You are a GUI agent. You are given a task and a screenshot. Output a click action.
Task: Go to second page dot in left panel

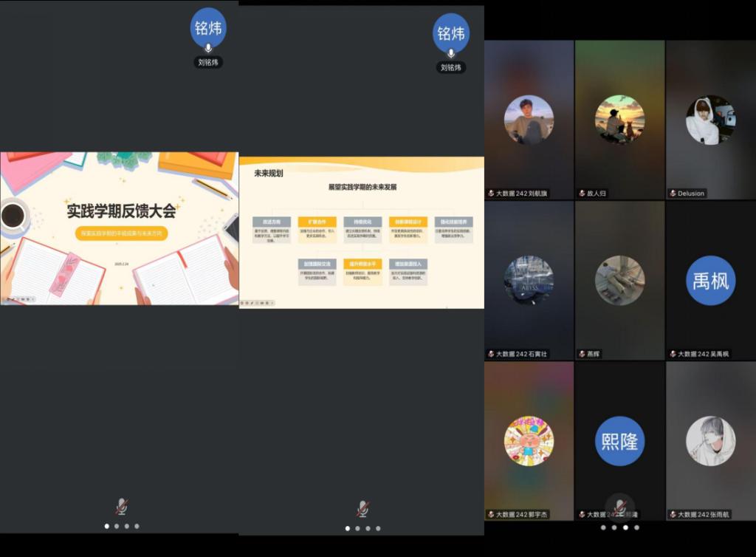117,526
